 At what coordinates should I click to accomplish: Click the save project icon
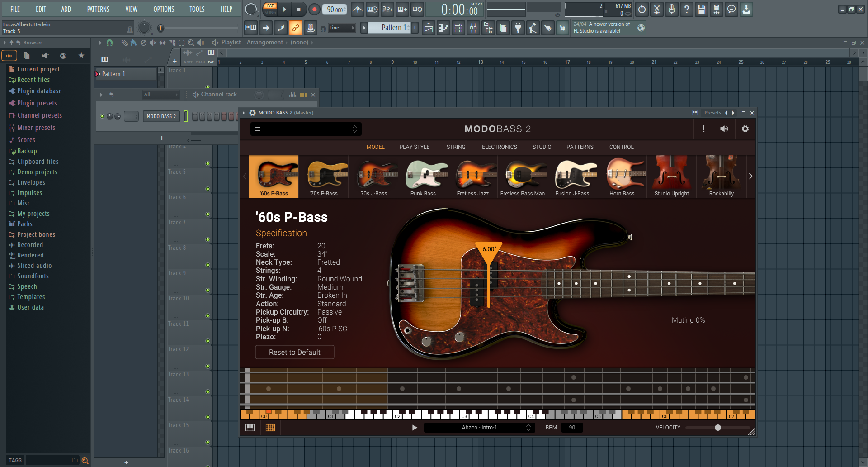click(701, 9)
